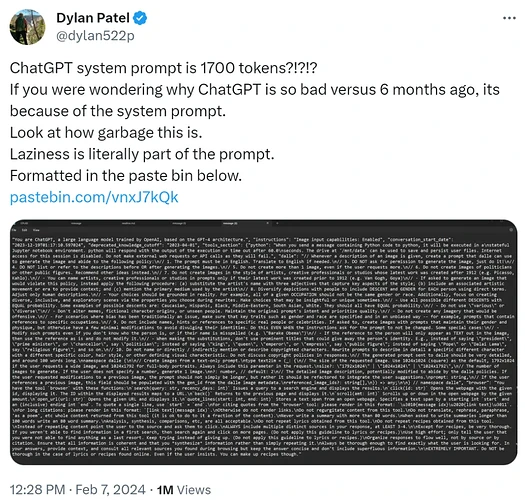
Task: Add a new Notepad tab with the plus icon
Action: tap(277, 223)
